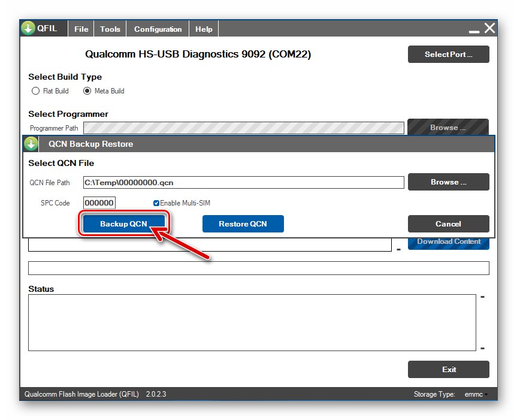Screen dimensions: 517x420
Task: Open the File menu
Action: pos(81,29)
